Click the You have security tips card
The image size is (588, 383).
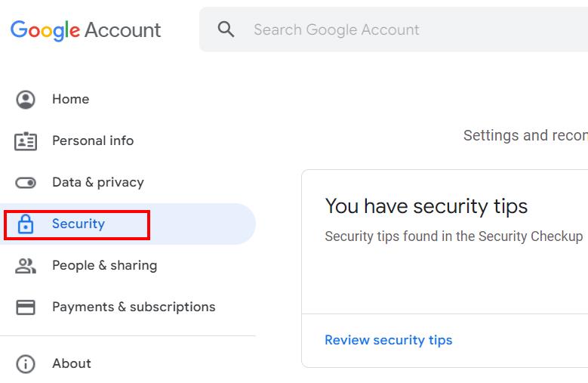(x=445, y=269)
